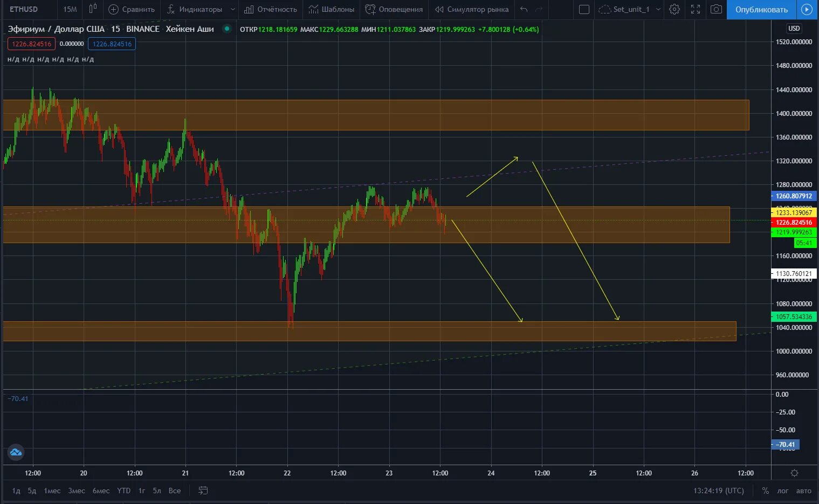Click the green market status dot
Image resolution: width=819 pixels, height=504 pixels.
pos(226,29)
